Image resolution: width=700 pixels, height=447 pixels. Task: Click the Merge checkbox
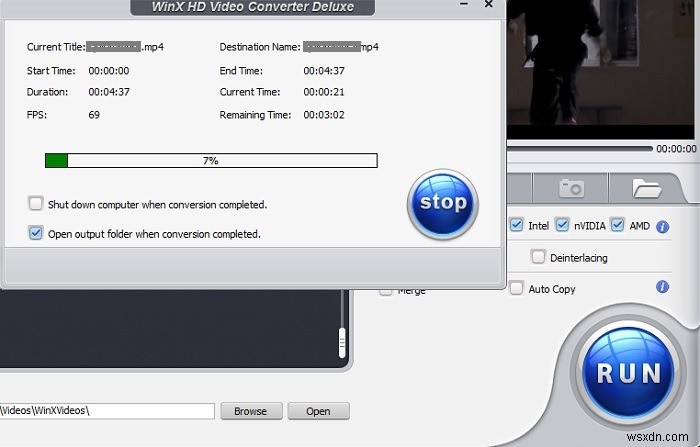click(385, 292)
